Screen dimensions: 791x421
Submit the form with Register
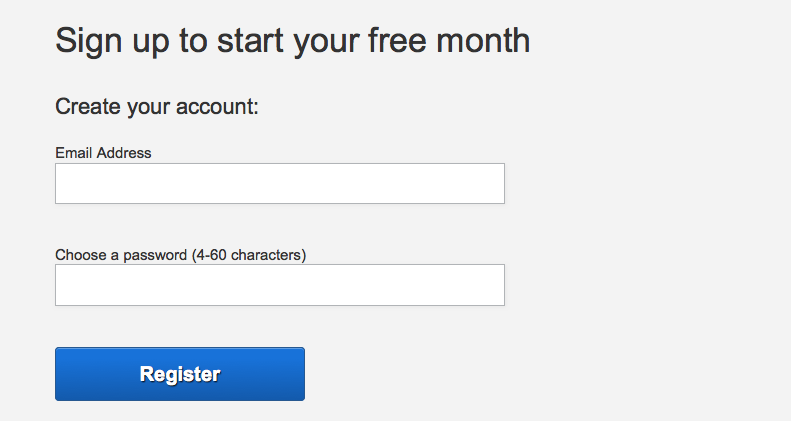click(x=180, y=374)
